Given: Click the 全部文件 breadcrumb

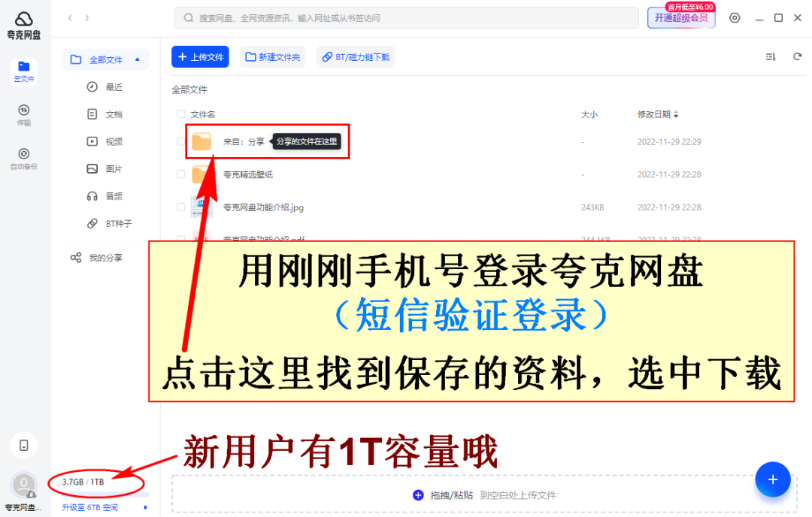Looking at the screenshot, I should (x=189, y=89).
